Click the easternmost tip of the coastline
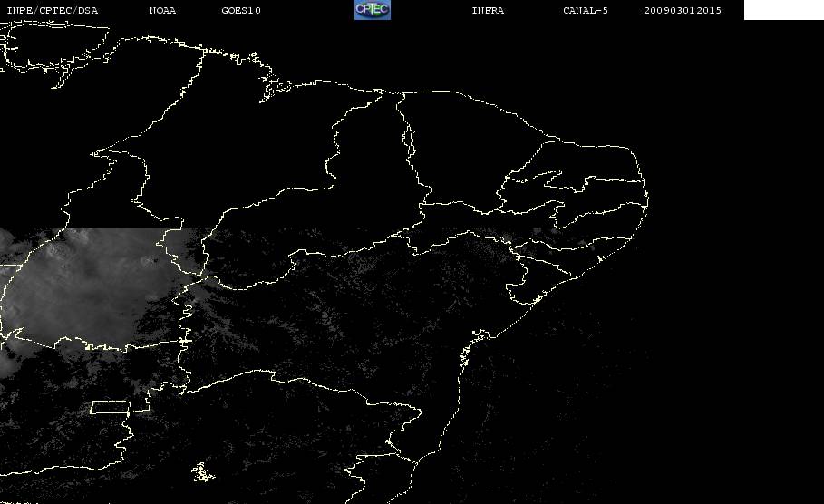Viewport: 824px width, 504px height. coord(647,199)
